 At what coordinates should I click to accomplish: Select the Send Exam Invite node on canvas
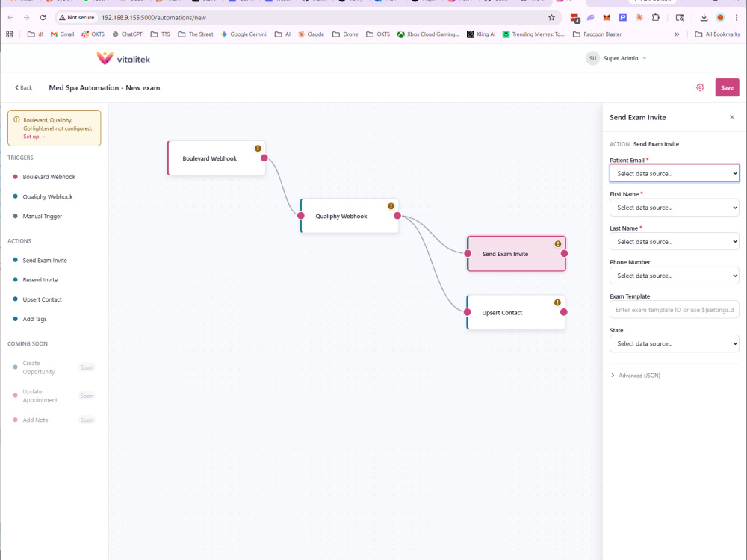pos(516,254)
